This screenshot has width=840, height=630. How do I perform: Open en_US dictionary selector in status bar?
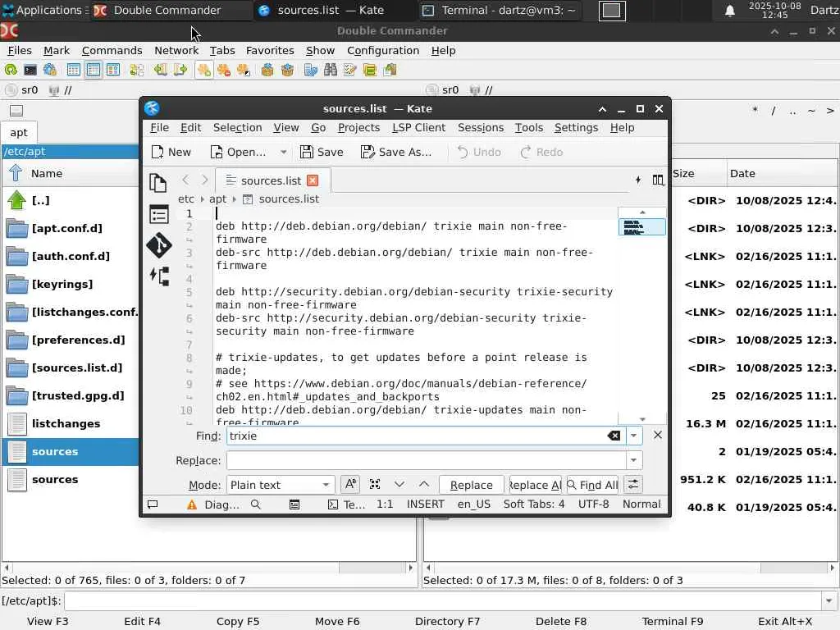[473, 504]
